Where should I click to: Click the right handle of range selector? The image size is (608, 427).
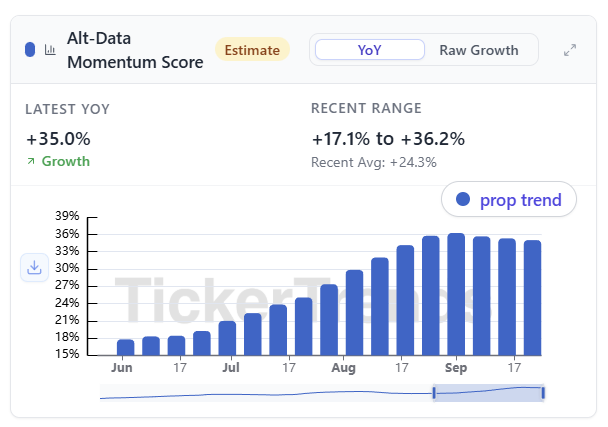point(543,393)
